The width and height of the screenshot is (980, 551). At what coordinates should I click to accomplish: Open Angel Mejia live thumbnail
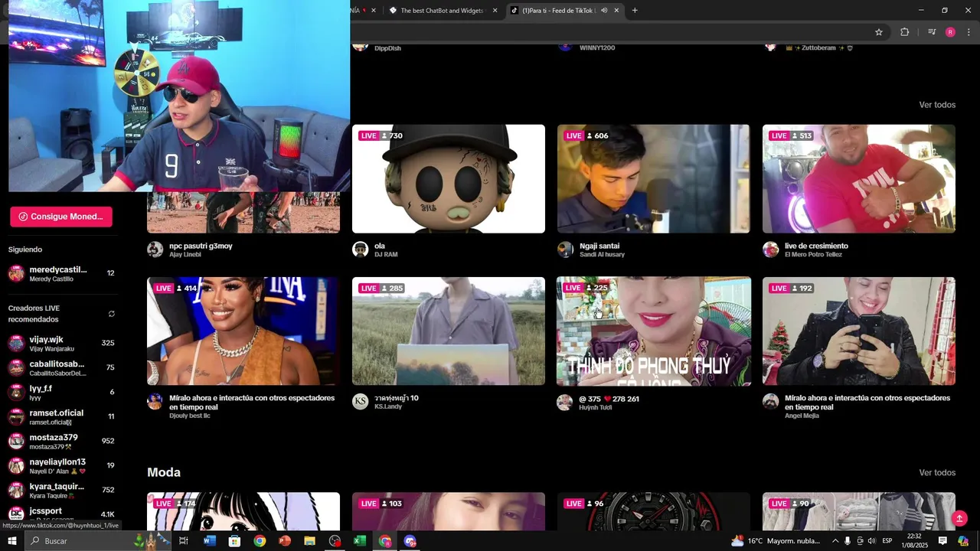pyautogui.click(x=859, y=331)
